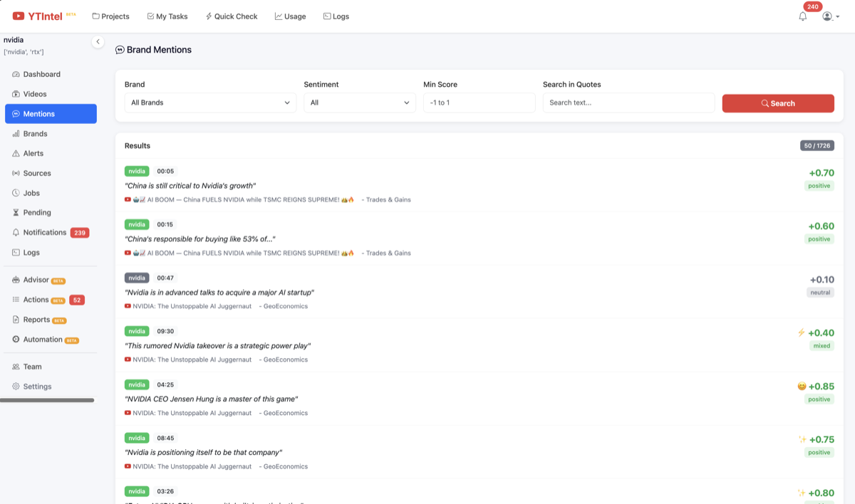Navigate to Sources in the sidebar
Screen dimensions: 855x504
pos(36,173)
